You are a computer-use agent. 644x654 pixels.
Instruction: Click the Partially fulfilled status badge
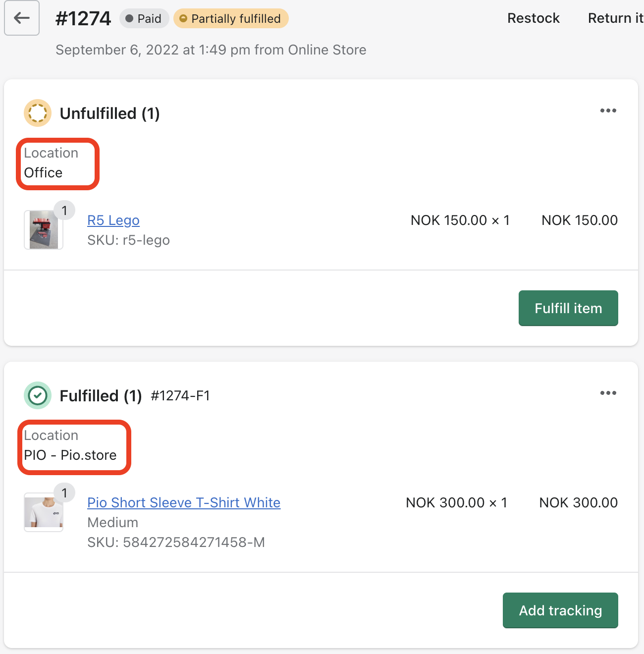[x=231, y=19]
